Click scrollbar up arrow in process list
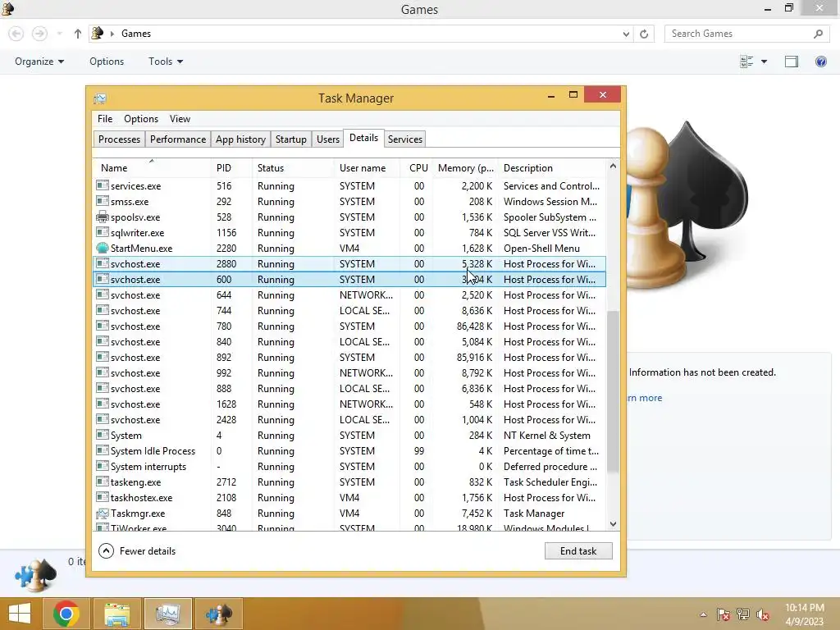The width and height of the screenshot is (840, 630). point(613,166)
